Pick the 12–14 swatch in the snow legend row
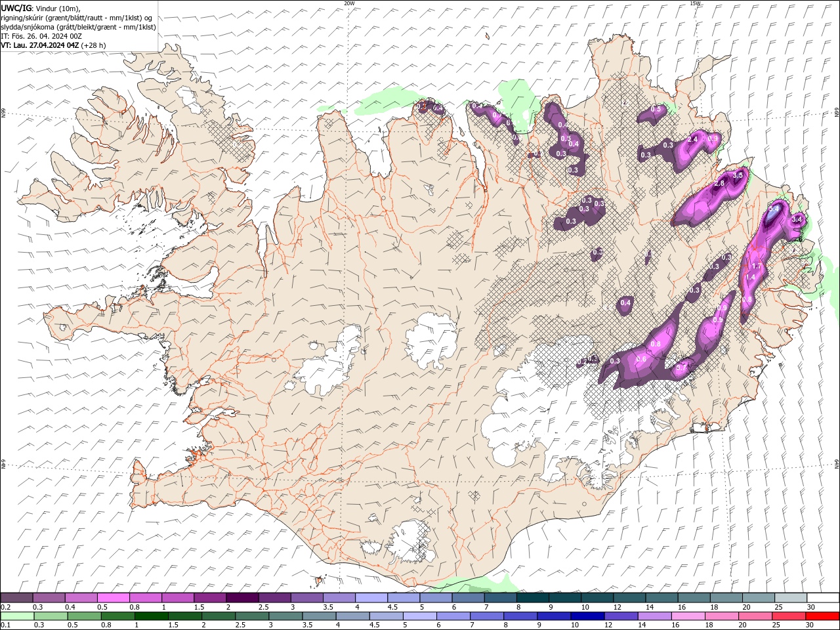The width and height of the screenshot is (840, 630). pos(629,597)
